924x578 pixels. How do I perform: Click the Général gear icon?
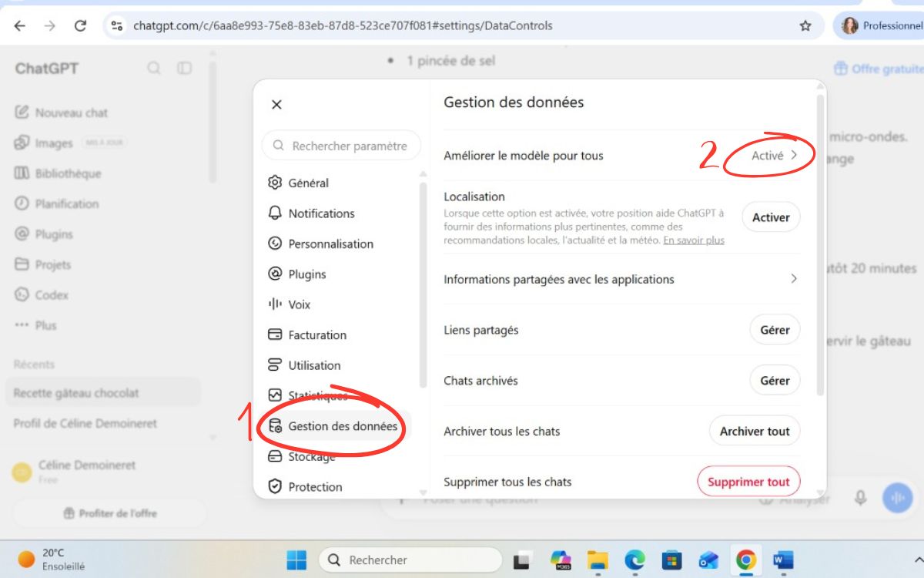[x=275, y=183]
